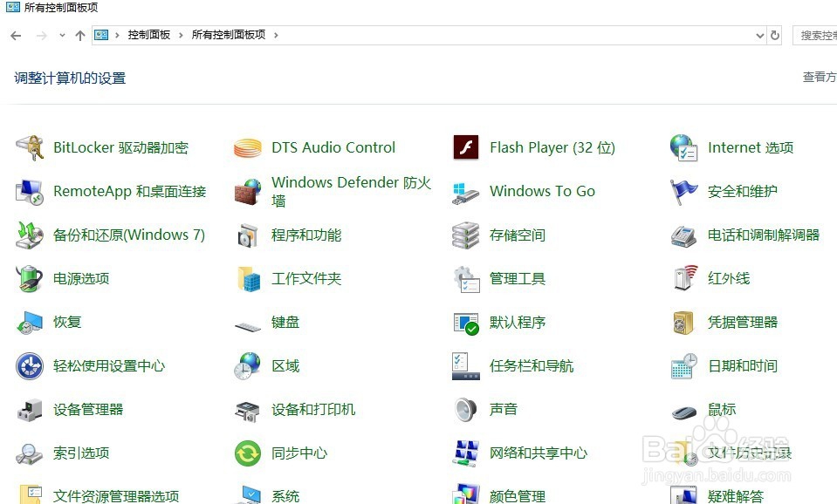Open the 索引选项 icon
The image size is (837, 504).
pos(30,454)
